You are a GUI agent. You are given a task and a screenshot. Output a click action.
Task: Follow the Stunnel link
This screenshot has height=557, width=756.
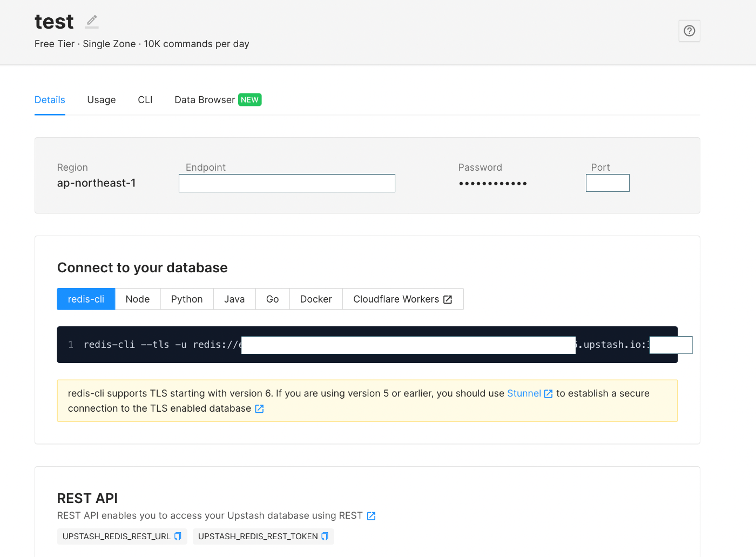(x=524, y=393)
